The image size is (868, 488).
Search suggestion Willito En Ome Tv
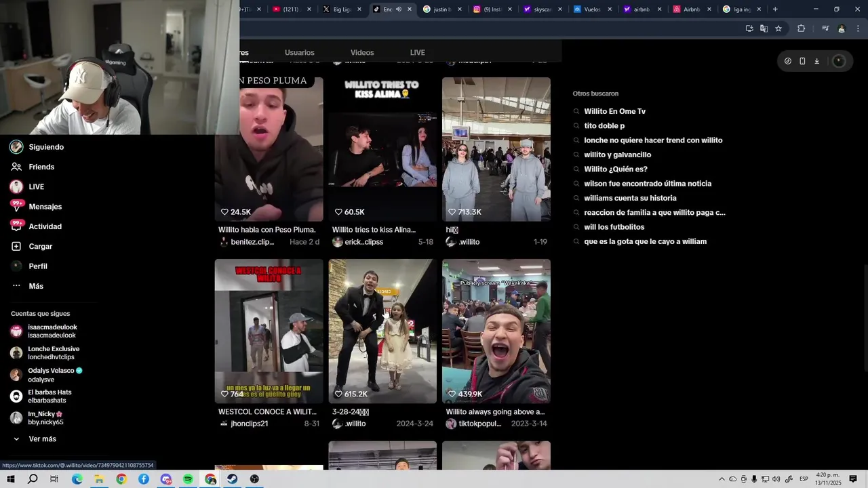(614, 111)
